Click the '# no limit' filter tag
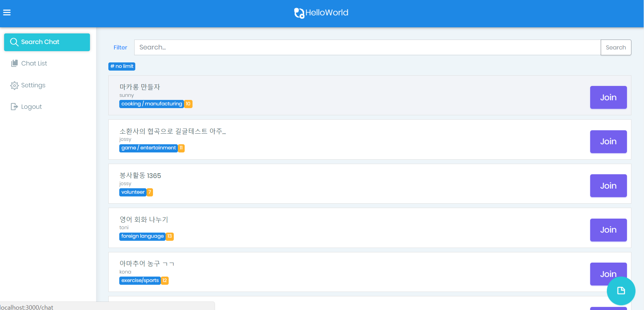The image size is (644, 310). (122, 66)
